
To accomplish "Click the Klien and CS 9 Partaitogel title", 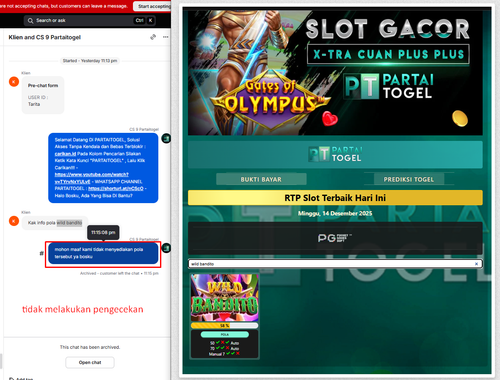I will click(45, 37).
